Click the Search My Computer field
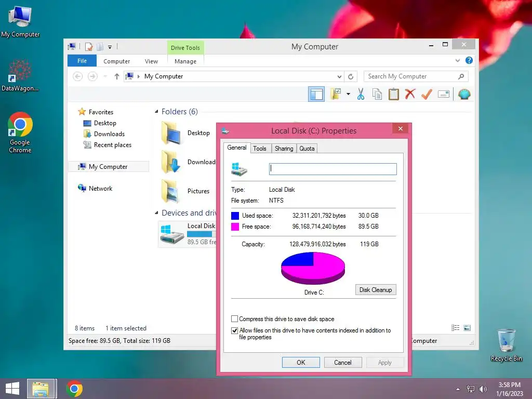The width and height of the screenshot is (532, 399). click(416, 76)
